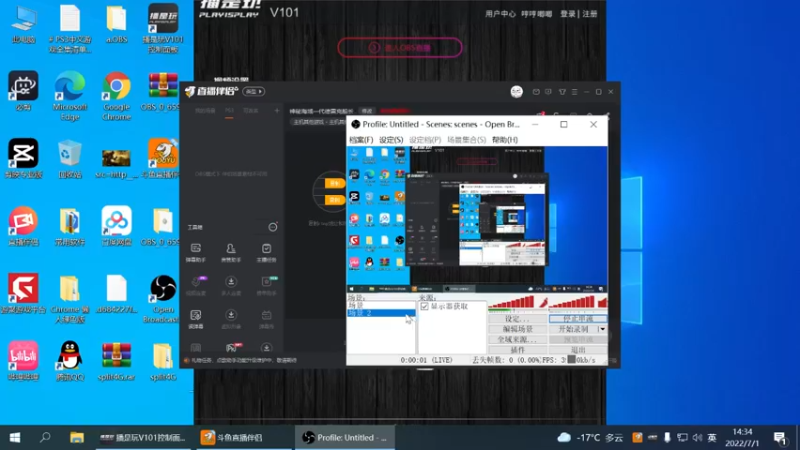
Task: Open the 档案(F) menu in OBS
Action: pyautogui.click(x=361, y=140)
